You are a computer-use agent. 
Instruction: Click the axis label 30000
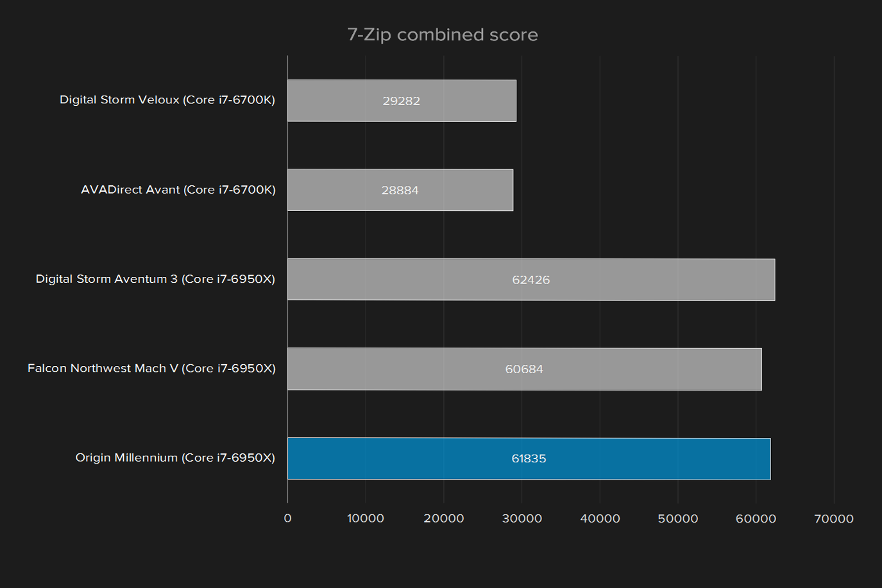click(x=522, y=519)
